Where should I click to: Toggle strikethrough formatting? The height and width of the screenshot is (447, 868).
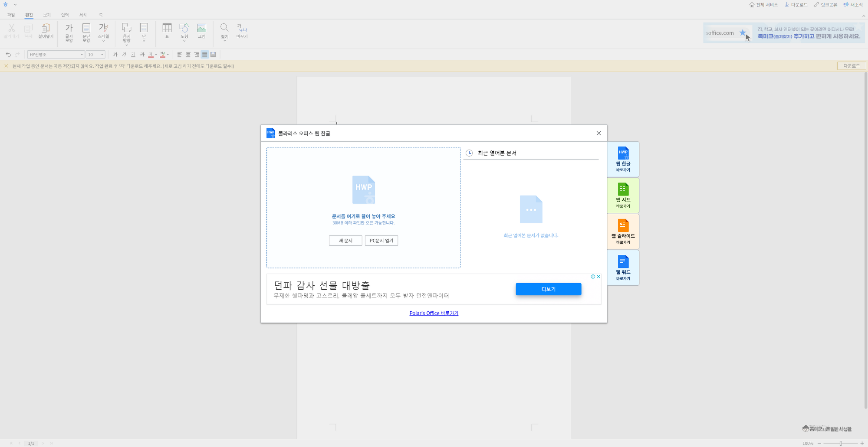click(x=142, y=55)
